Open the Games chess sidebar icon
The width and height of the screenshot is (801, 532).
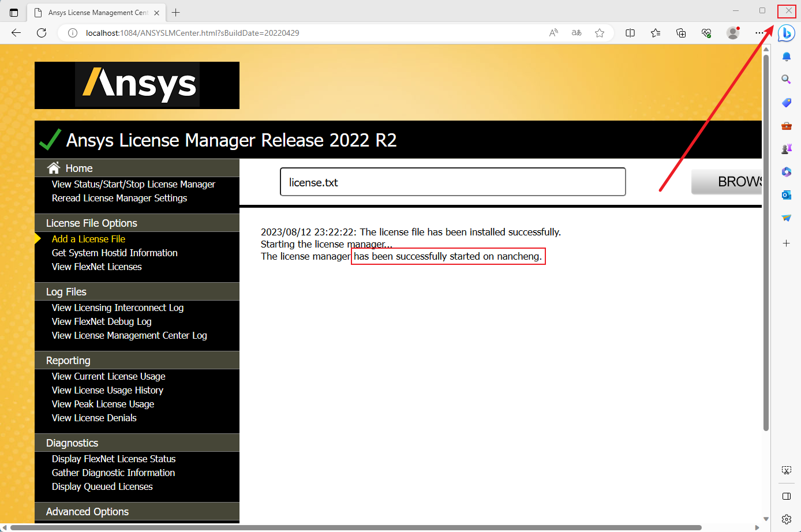[x=786, y=149]
